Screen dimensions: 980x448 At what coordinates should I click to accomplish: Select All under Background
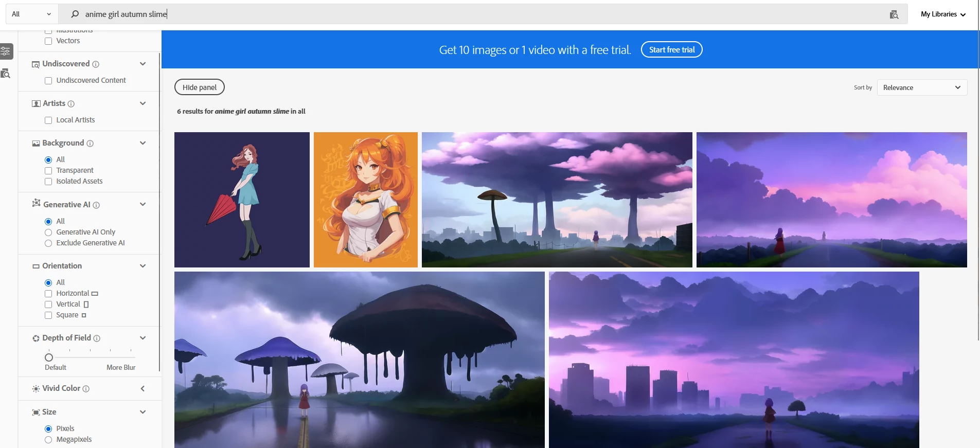point(48,160)
